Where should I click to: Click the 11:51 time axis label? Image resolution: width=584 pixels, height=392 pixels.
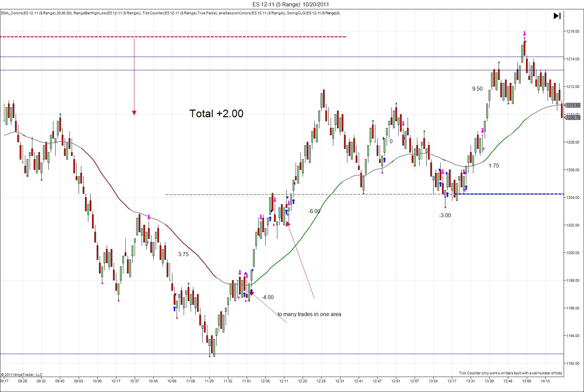coord(247,381)
